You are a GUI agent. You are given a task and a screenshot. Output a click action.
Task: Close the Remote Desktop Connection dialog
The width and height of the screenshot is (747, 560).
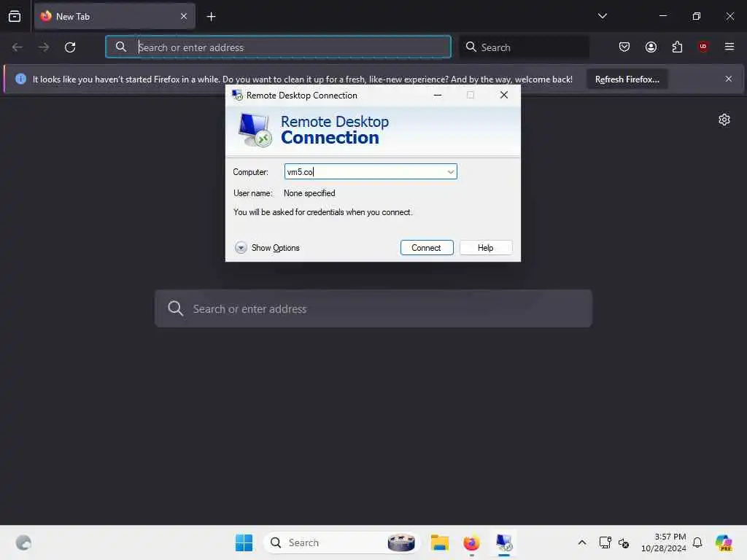click(503, 96)
